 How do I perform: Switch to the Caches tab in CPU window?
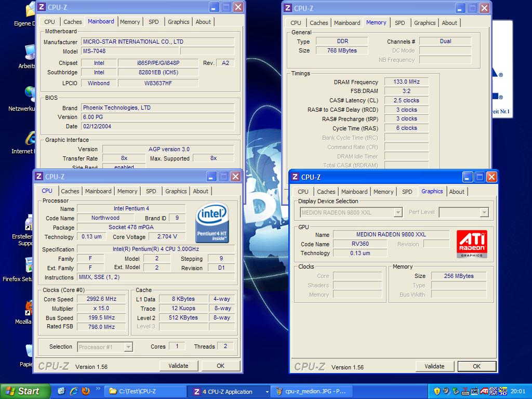(70, 191)
